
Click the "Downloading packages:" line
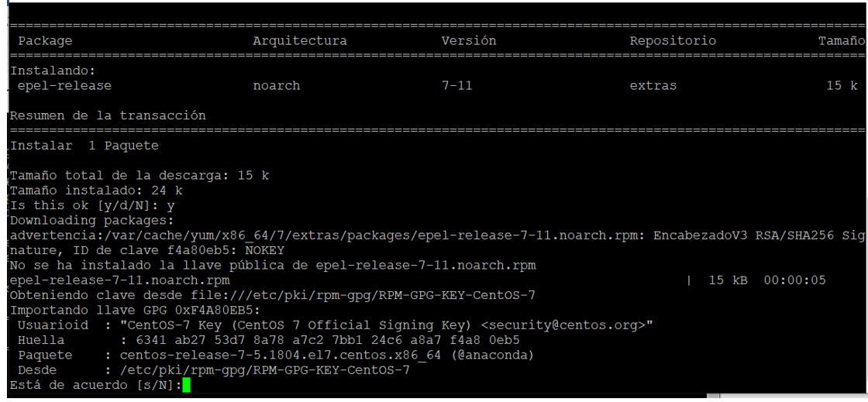tap(92, 221)
